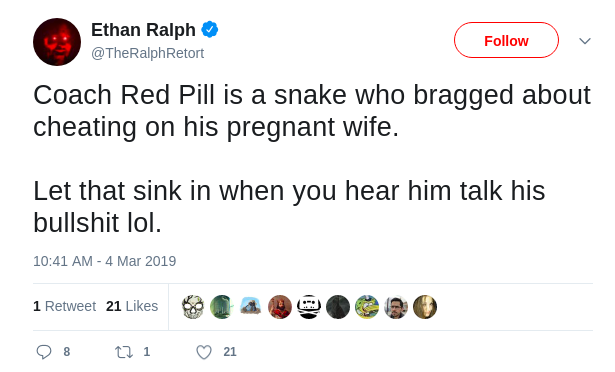Open the 10:41 AM - 4 Mar 2019 timestamp
The image size is (615, 372).
point(105,261)
